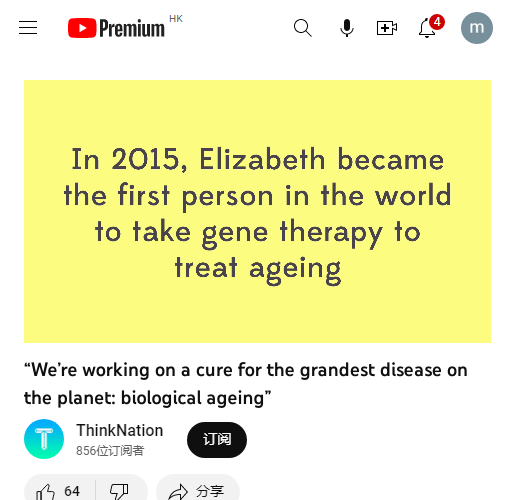Screen dimensions: 515x500
Task: Share the video via 分享 button
Action: coord(198,491)
